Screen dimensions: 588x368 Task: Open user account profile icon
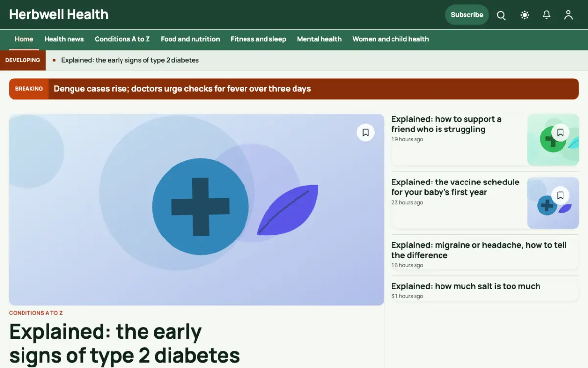[568, 15]
